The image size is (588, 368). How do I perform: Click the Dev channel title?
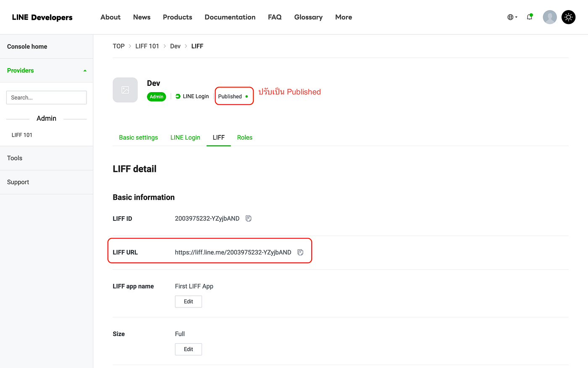(153, 83)
